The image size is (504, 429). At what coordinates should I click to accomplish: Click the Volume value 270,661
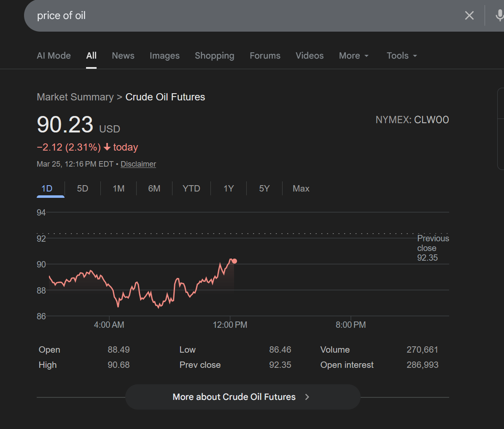[422, 350]
